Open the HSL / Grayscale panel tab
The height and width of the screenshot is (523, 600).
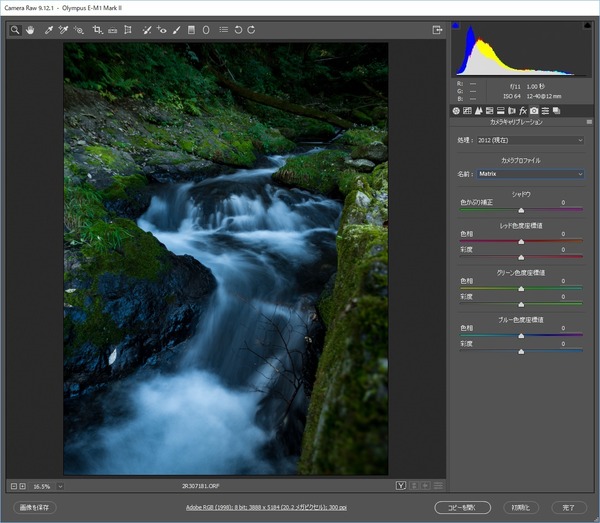[489, 111]
